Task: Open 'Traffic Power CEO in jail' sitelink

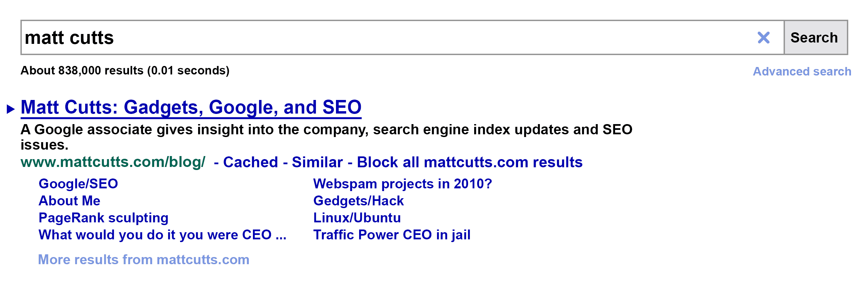Action: tap(391, 235)
